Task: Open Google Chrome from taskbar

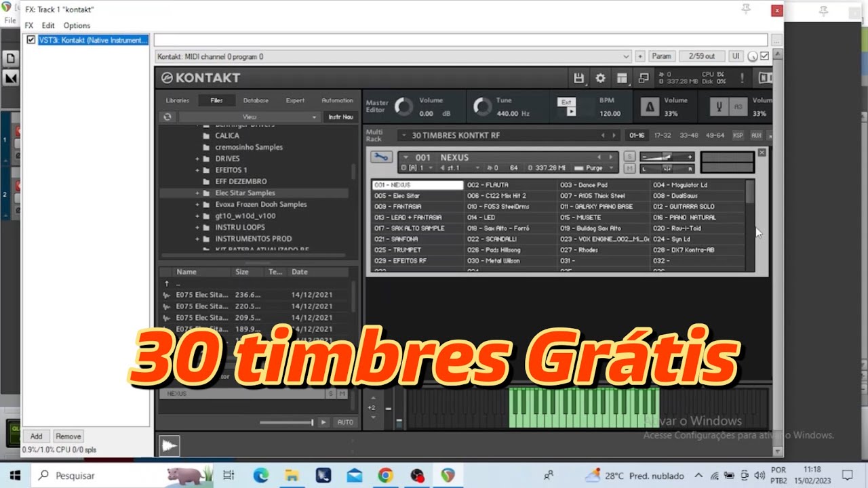Action: (385, 475)
